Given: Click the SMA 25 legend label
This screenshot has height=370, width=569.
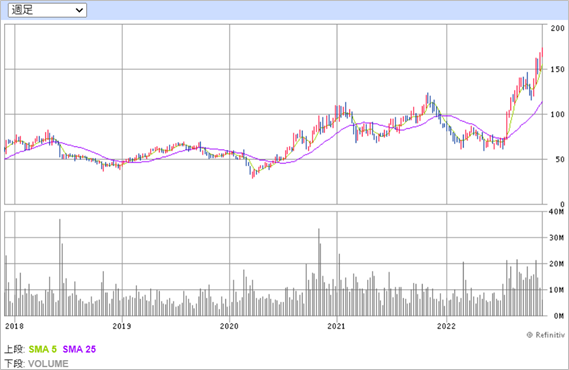Looking at the screenshot, I should 79,349.
